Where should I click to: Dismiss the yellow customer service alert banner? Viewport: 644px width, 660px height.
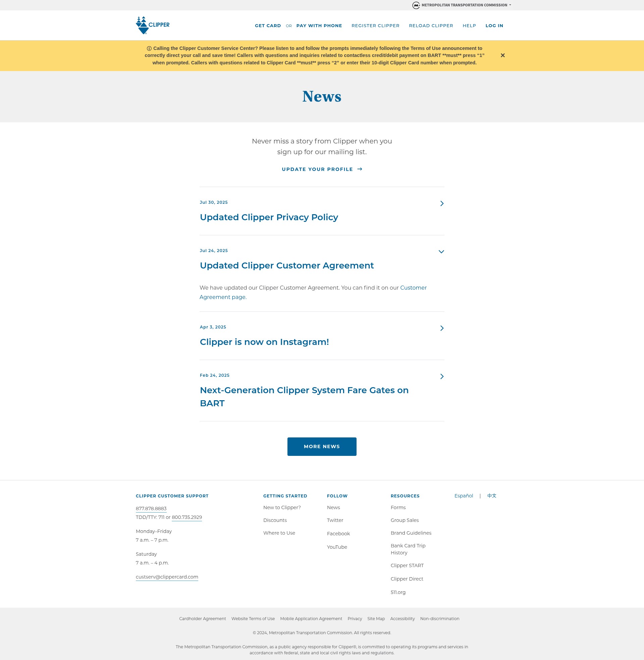click(x=502, y=55)
